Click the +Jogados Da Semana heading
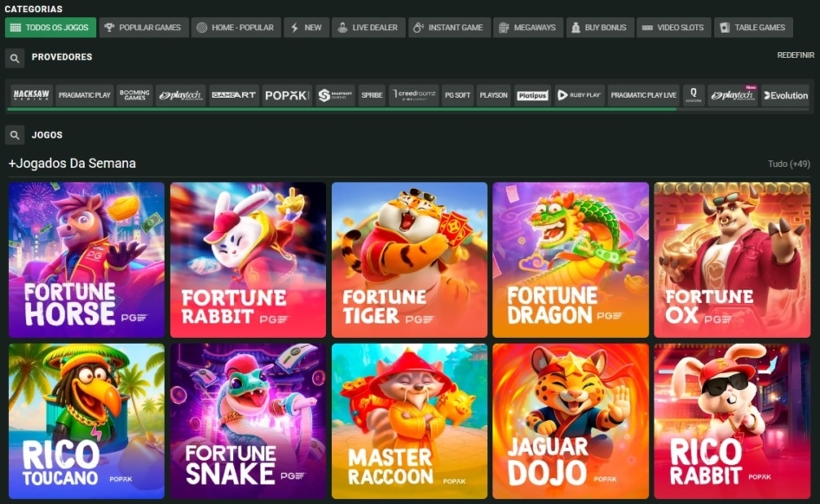Image resolution: width=820 pixels, height=504 pixels. 72,164
